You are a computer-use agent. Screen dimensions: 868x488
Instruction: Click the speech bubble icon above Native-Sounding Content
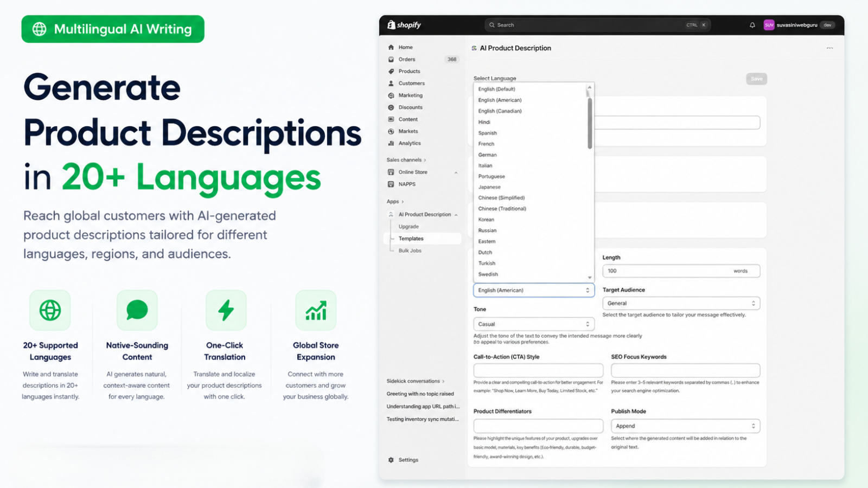(x=137, y=310)
